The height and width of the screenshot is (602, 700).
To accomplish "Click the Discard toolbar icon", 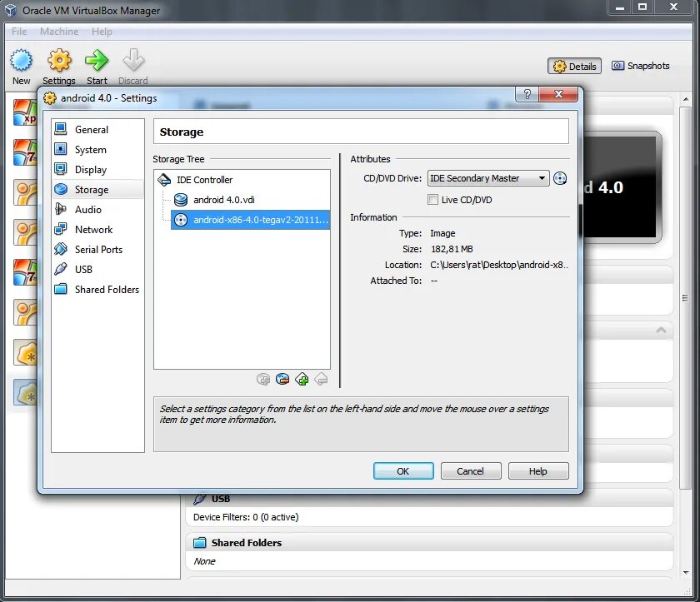I will coord(133,67).
